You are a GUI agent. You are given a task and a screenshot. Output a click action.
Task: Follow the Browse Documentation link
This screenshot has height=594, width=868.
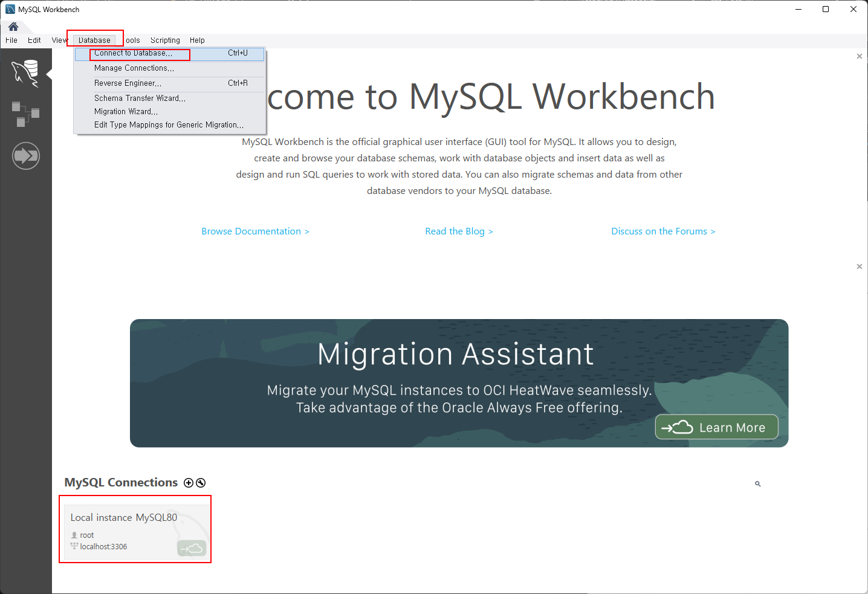255,231
